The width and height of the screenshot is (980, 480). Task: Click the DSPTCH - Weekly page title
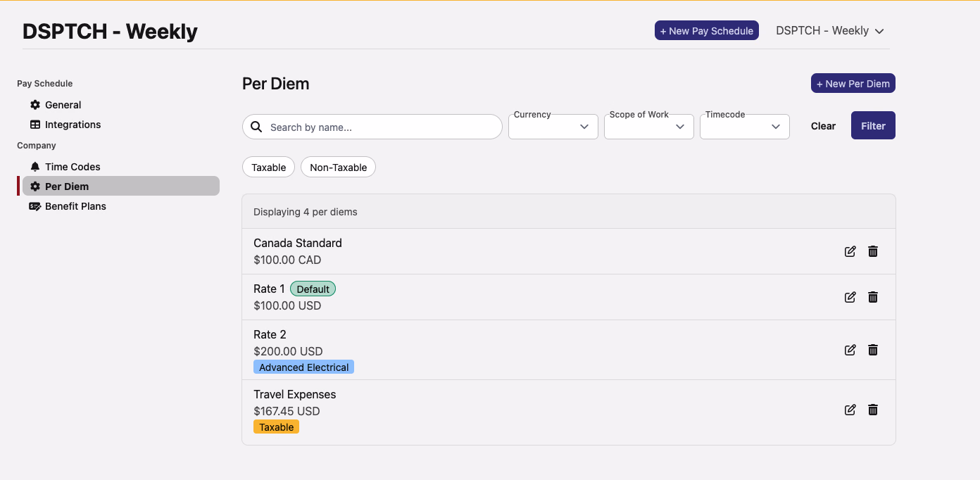coord(110,31)
